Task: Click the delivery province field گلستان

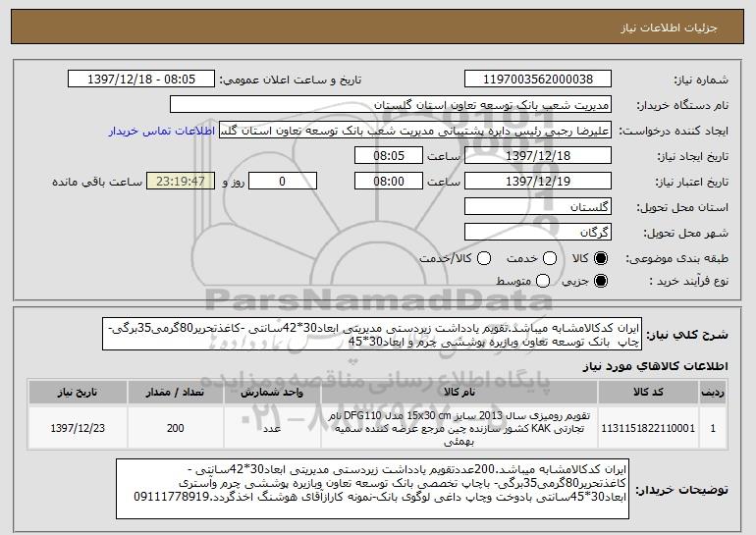Action: (538, 207)
